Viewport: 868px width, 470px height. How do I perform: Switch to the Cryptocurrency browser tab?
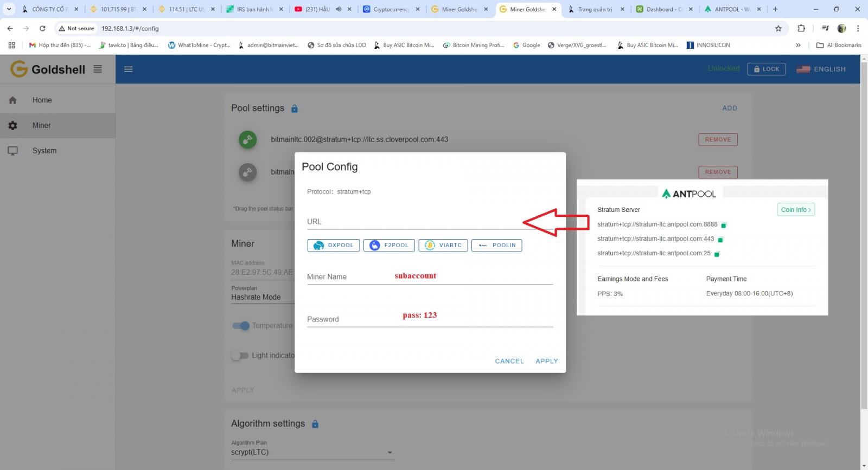pyautogui.click(x=392, y=9)
